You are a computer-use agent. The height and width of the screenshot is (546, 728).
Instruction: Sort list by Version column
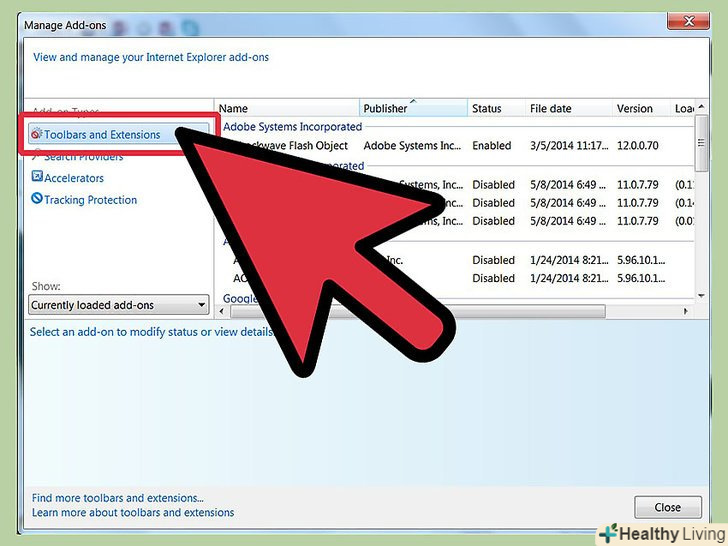[x=641, y=109]
